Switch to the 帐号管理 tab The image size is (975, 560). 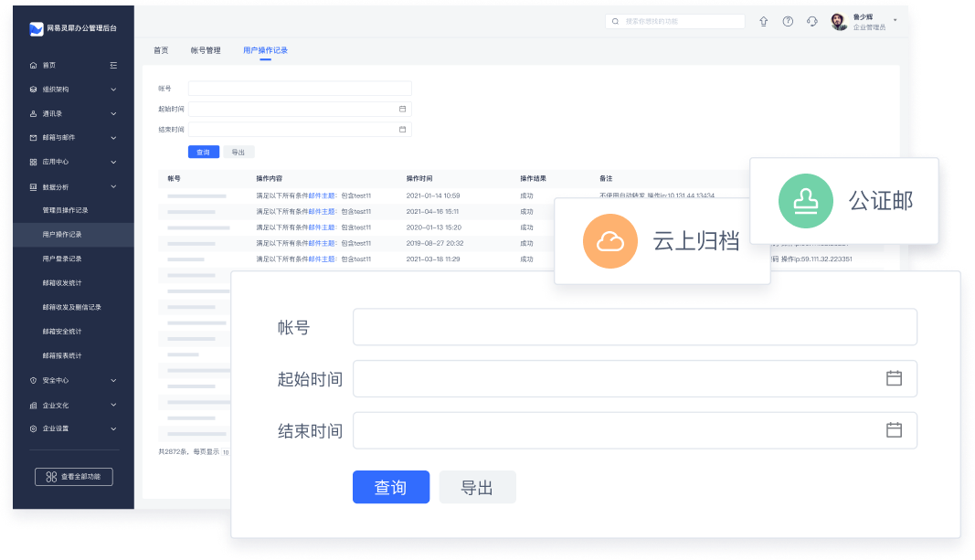206,50
